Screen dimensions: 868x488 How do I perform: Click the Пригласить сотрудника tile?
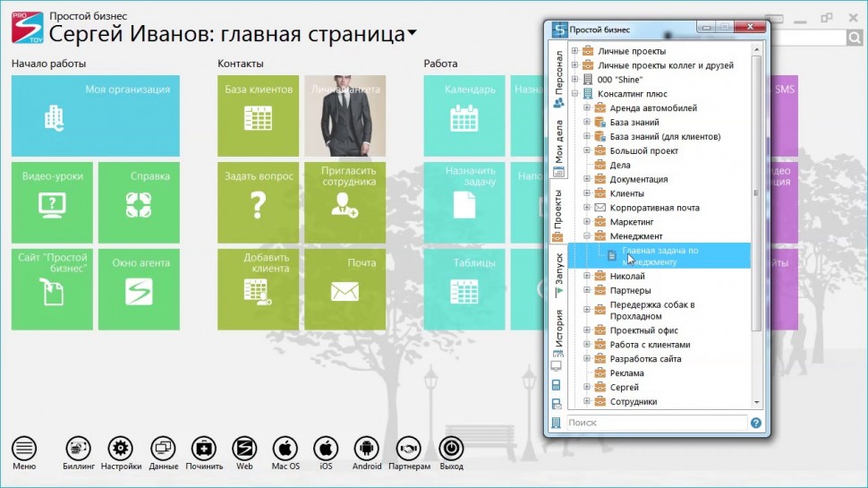(345, 202)
